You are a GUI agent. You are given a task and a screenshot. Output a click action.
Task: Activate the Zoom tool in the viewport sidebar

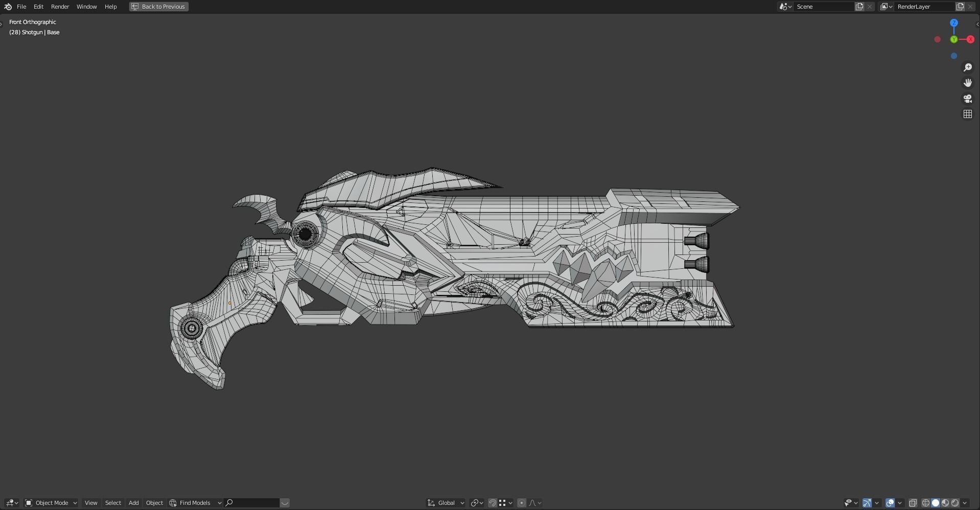[x=968, y=67]
